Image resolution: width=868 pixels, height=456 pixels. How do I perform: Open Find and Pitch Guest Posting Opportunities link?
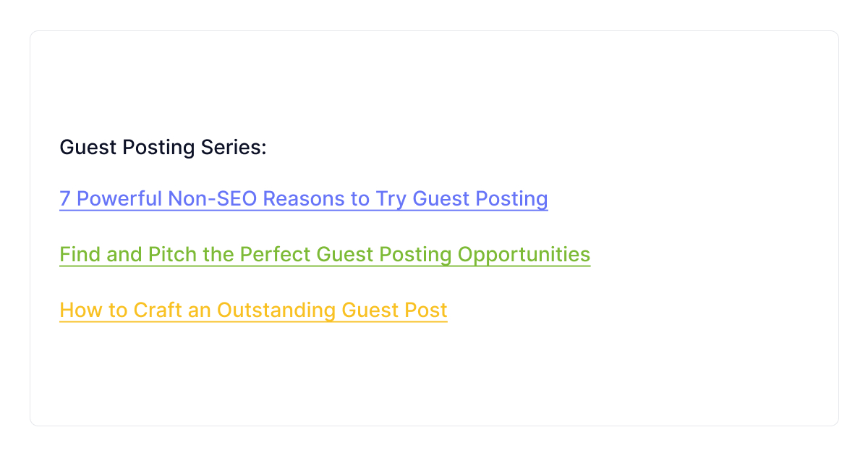[x=324, y=254]
